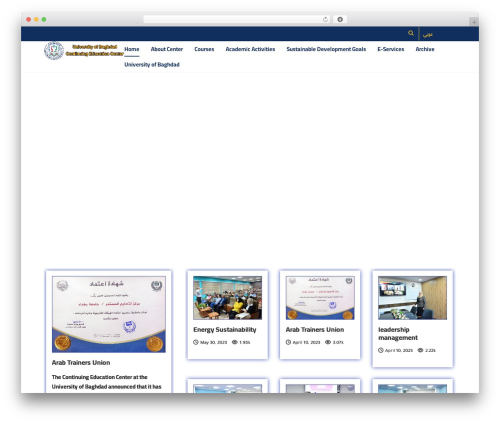Click the University of Baghdad logo

pos(54,51)
